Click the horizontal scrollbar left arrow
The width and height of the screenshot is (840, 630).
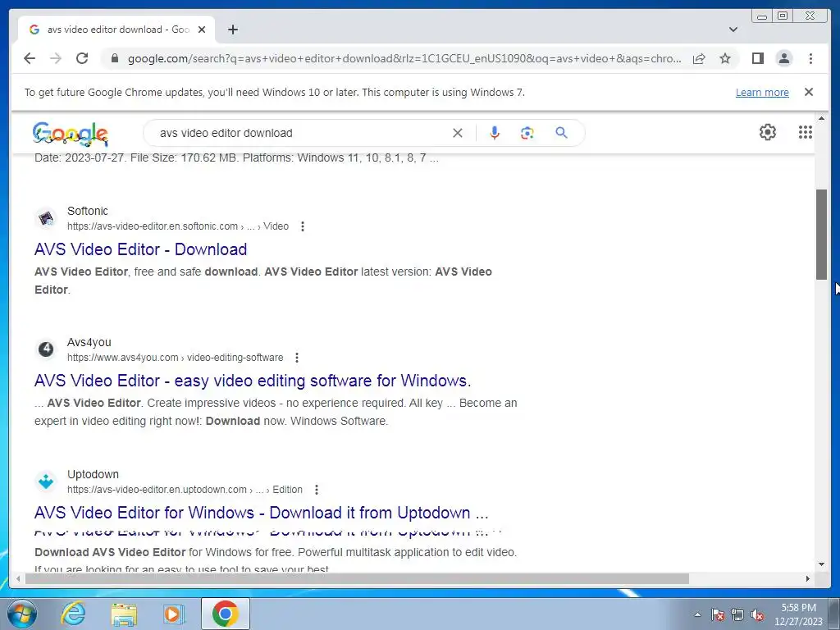coord(18,578)
